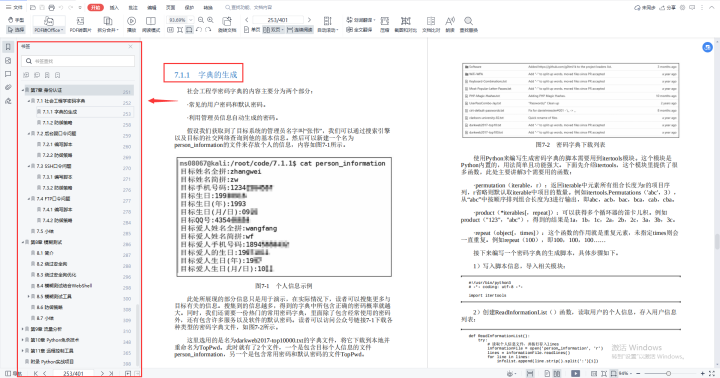Switch to the 页面 ribbon tab

tap(170, 7)
